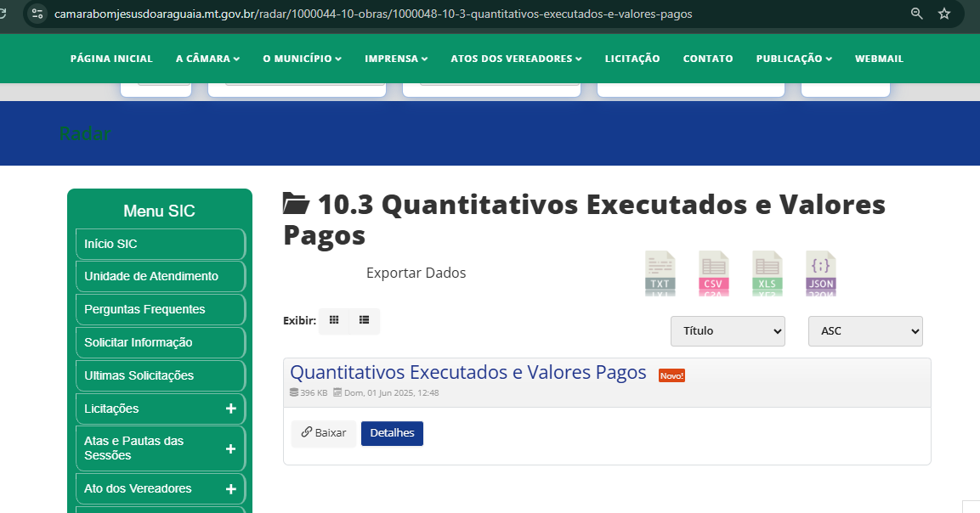Click the Baixar download button
Screen dimensions: 980x513
coord(324,433)
